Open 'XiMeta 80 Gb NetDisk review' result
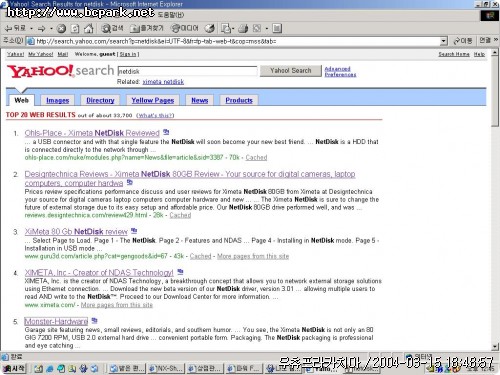This screenshot has width=500, height=375. coord(76,231)
